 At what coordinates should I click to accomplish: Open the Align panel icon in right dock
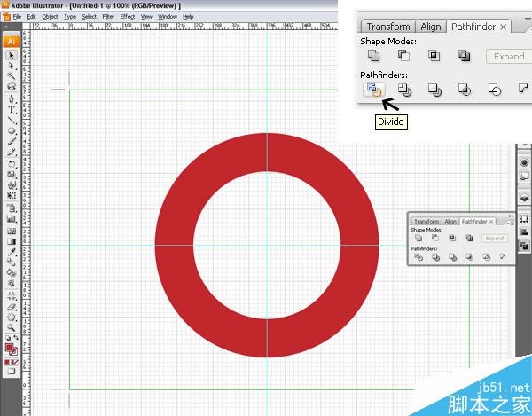click(x=524, y=232)
